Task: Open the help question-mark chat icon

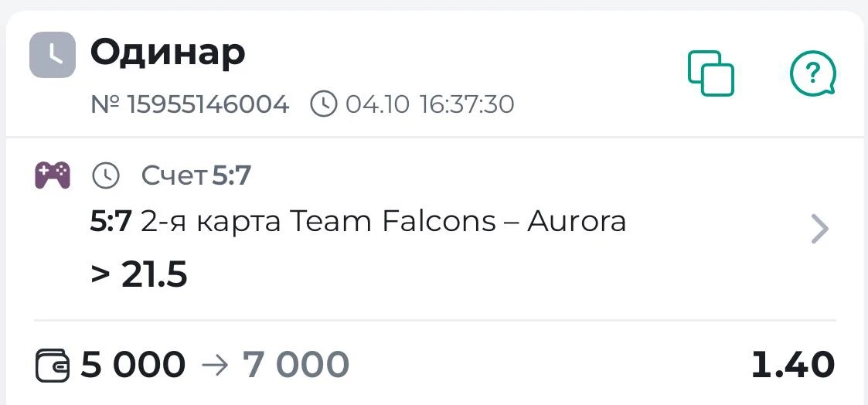Action: pos(812,73)
